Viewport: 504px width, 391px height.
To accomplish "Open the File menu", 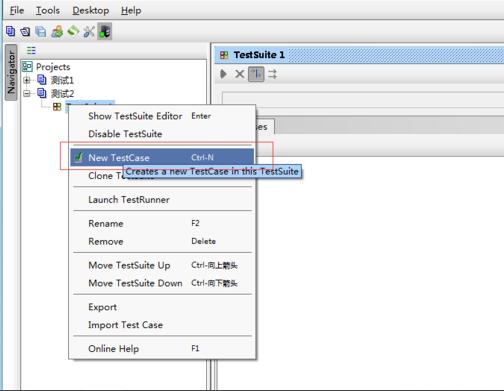I will click(17, 10).
